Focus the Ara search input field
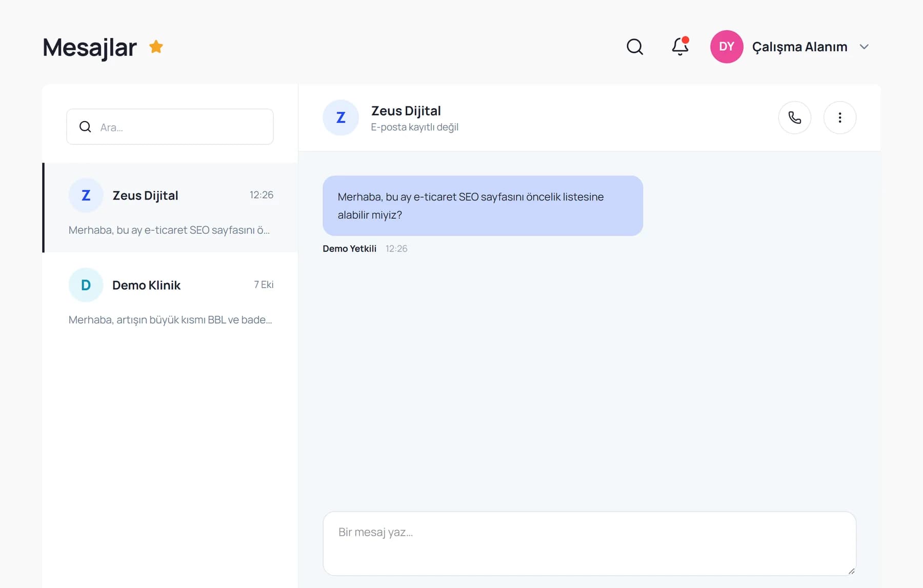Image resolution: width=923 pixels, height=588 pixels. [x=170, y=127]
